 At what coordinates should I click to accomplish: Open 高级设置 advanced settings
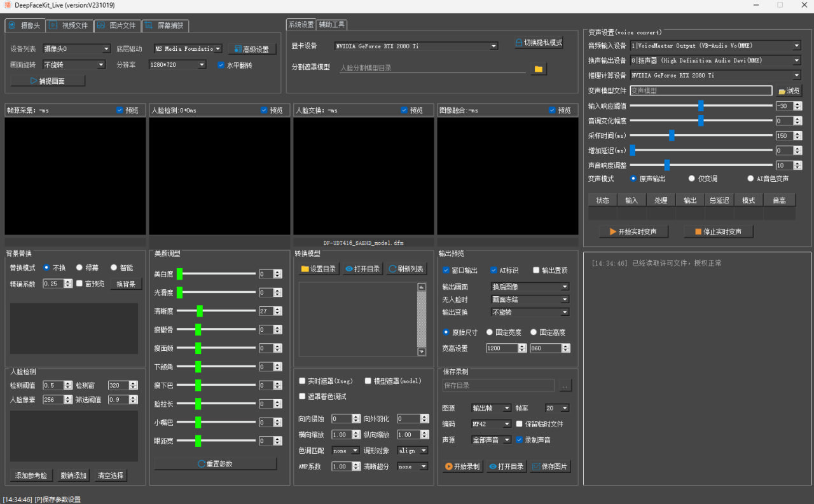pyautogui.click(x=252, y=49)
